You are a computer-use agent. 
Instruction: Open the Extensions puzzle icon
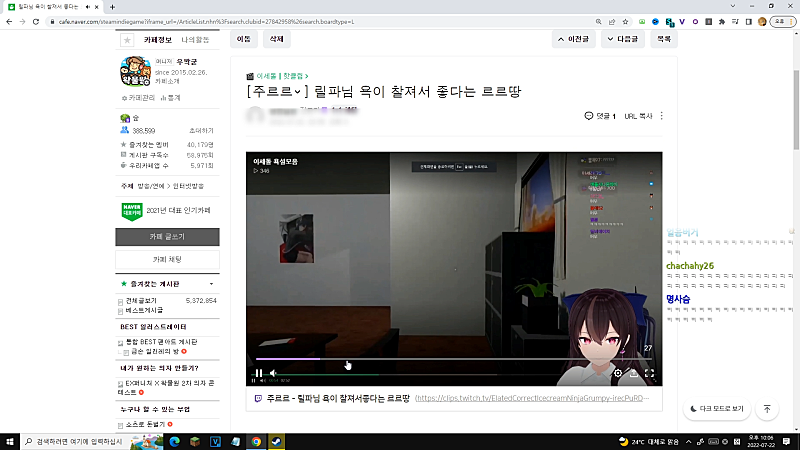721,22
